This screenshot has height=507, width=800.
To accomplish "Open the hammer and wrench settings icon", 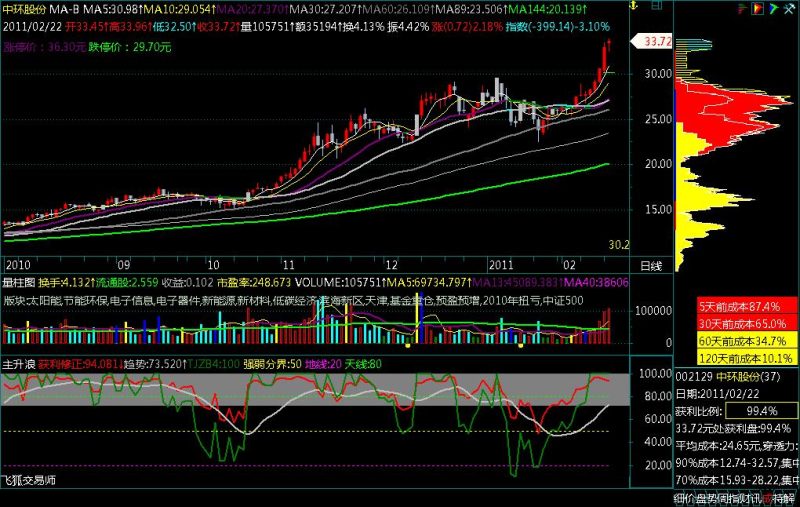I will click(x=789, y=8).
